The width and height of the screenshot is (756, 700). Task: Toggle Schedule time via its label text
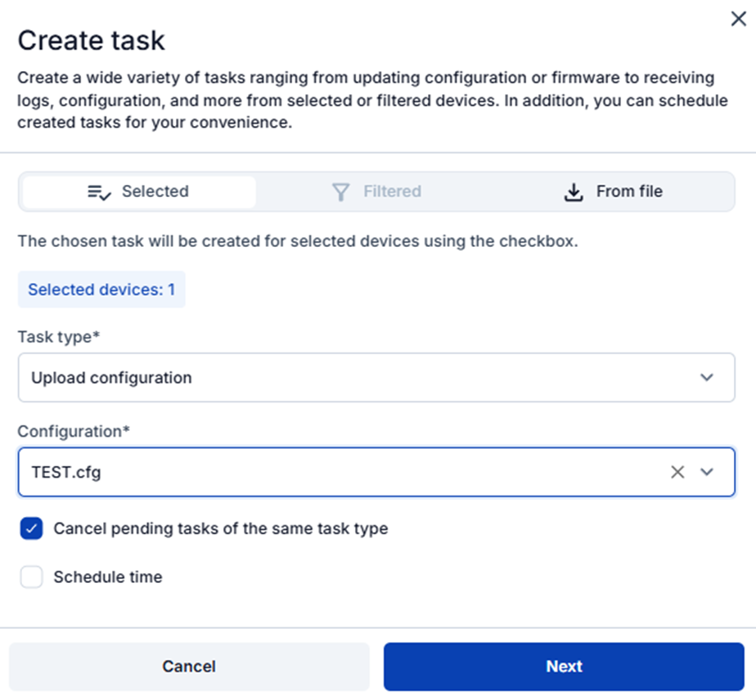tap(107, 577)
